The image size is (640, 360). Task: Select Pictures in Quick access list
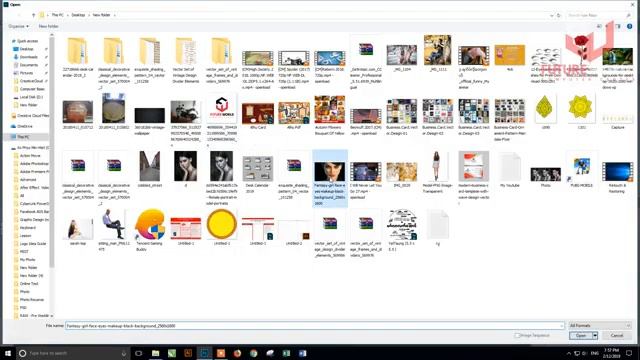coord(26,73)
